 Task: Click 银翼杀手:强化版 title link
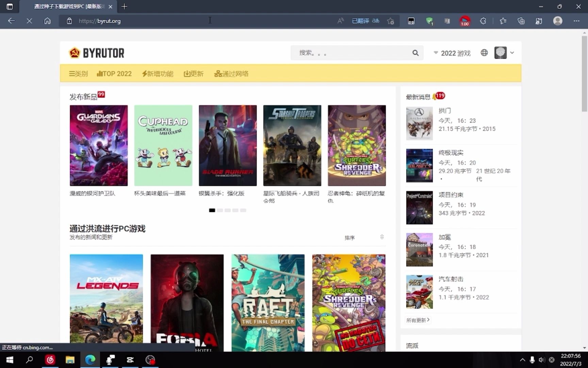(x=222, y=193)
